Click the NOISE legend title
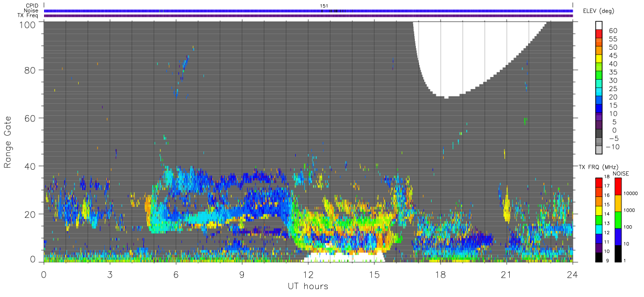 coord(621,173)
